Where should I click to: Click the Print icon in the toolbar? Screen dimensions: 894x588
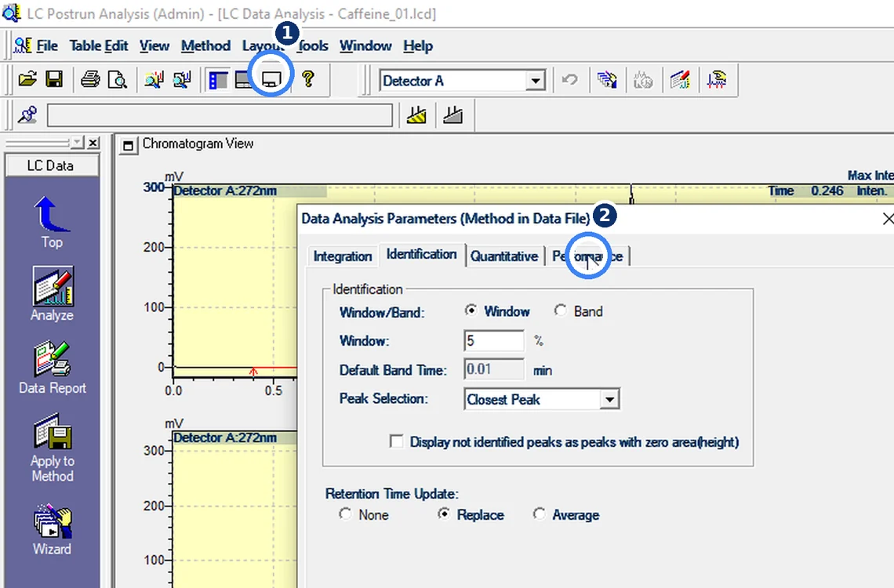tap(90, 79)
